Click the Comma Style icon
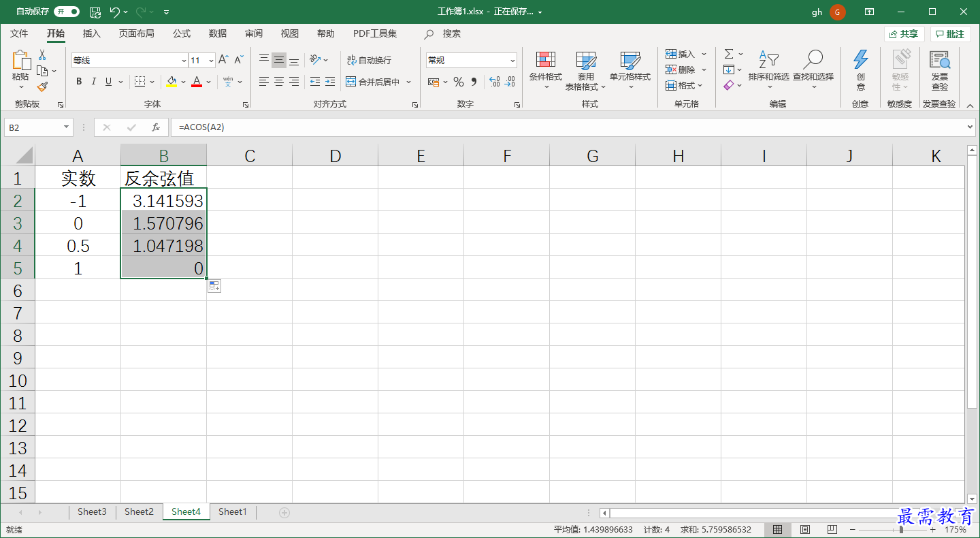 pyautogui.click(x=474, y=82)
